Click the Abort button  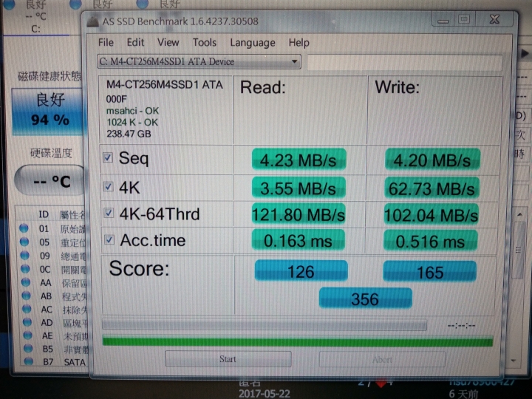(382, 360)
